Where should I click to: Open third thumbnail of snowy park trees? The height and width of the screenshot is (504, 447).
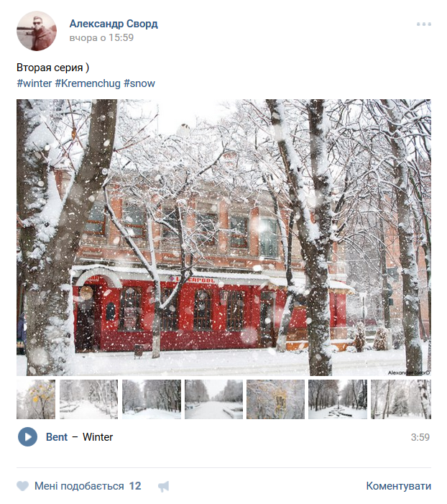click(x=152, y=399)
